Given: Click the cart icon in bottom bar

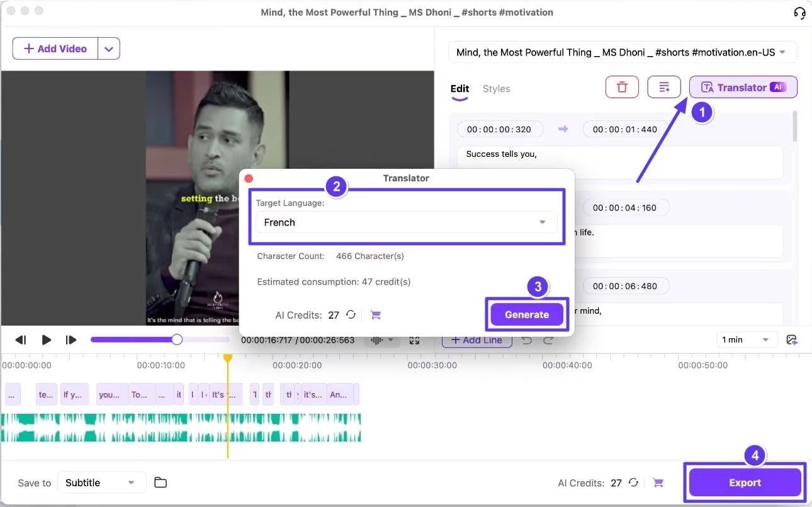Looking at the screenshot, I should [658, 482].
